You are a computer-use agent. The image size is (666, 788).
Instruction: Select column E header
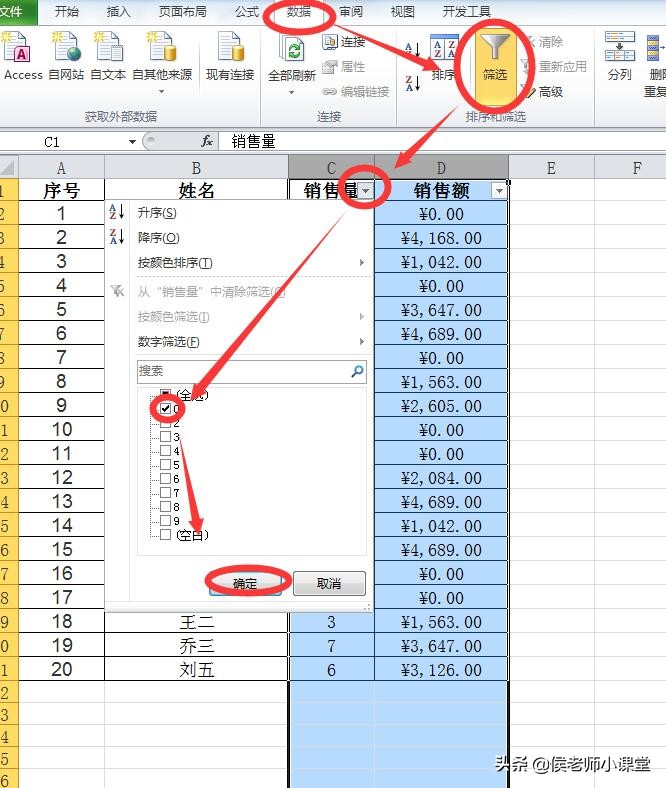click(x=551, y=168)
